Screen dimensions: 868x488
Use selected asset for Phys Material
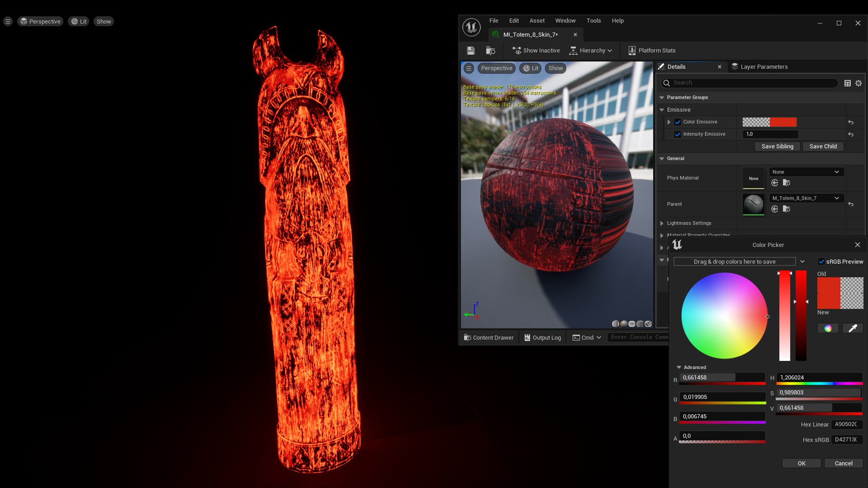coord(775,183)
